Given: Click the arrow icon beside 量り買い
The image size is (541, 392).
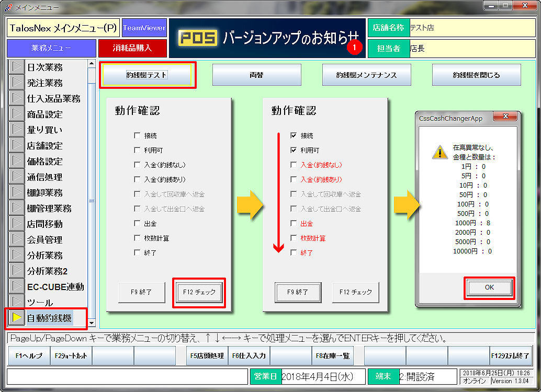Looking at the screenshot, I should (16, 130).
